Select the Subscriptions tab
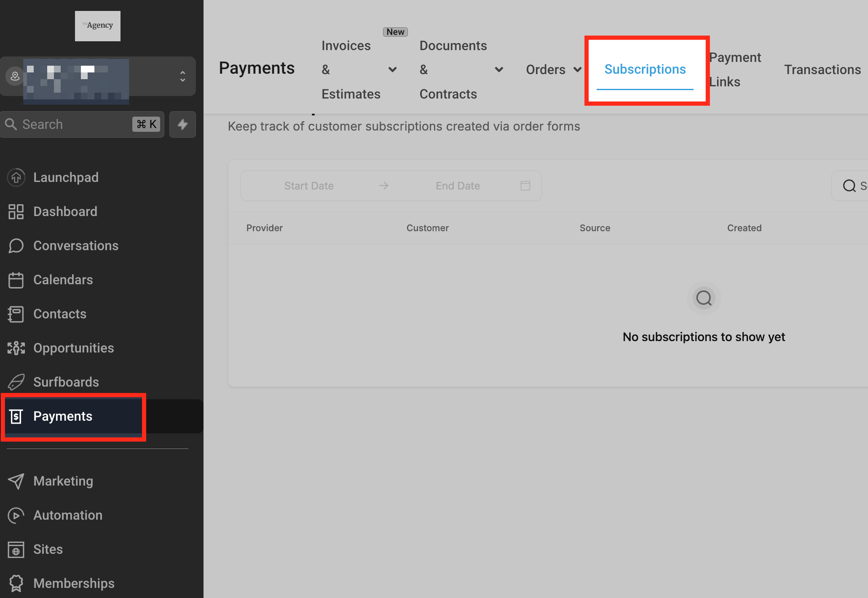 click(x=645, y=69)
